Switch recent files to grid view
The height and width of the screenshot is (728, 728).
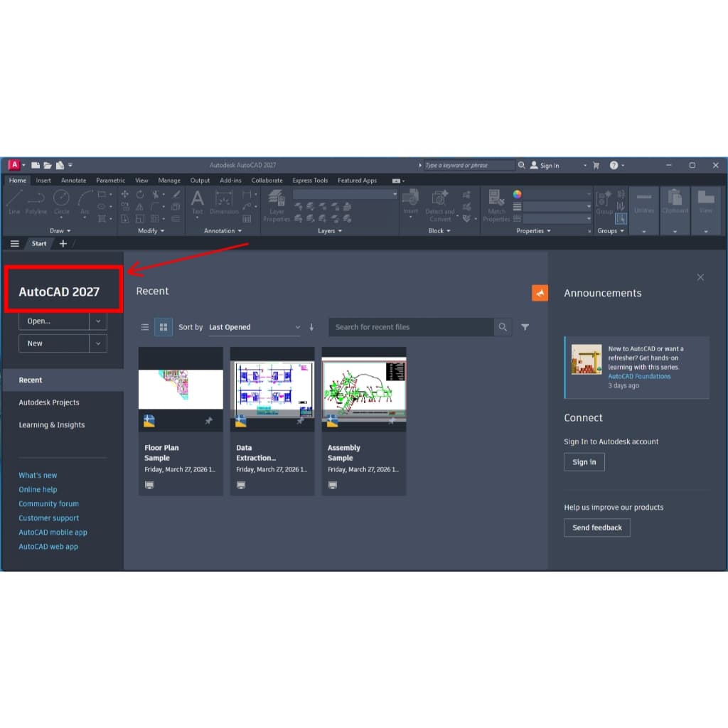click(x=164, y=327)
